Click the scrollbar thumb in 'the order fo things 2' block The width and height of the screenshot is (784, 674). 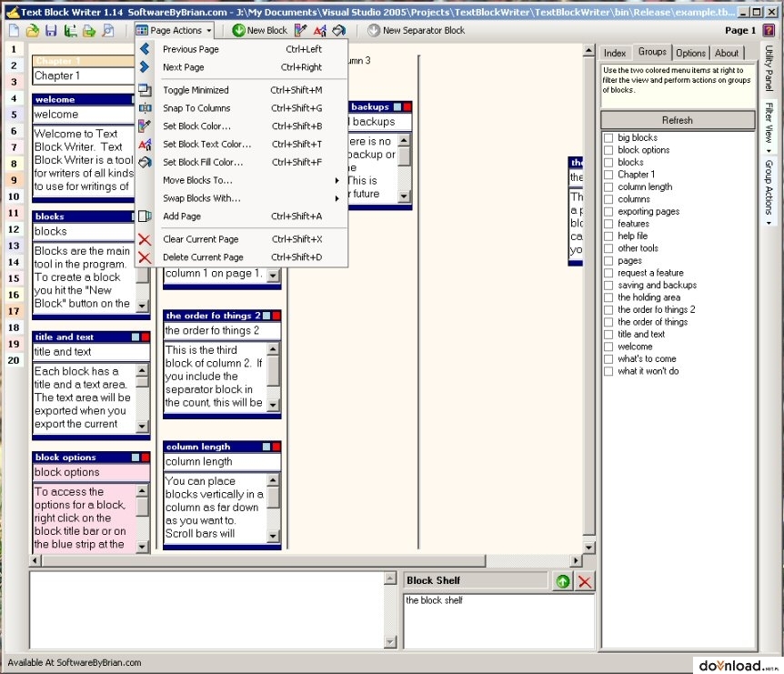pyautogui.click(x=273, y=371)
